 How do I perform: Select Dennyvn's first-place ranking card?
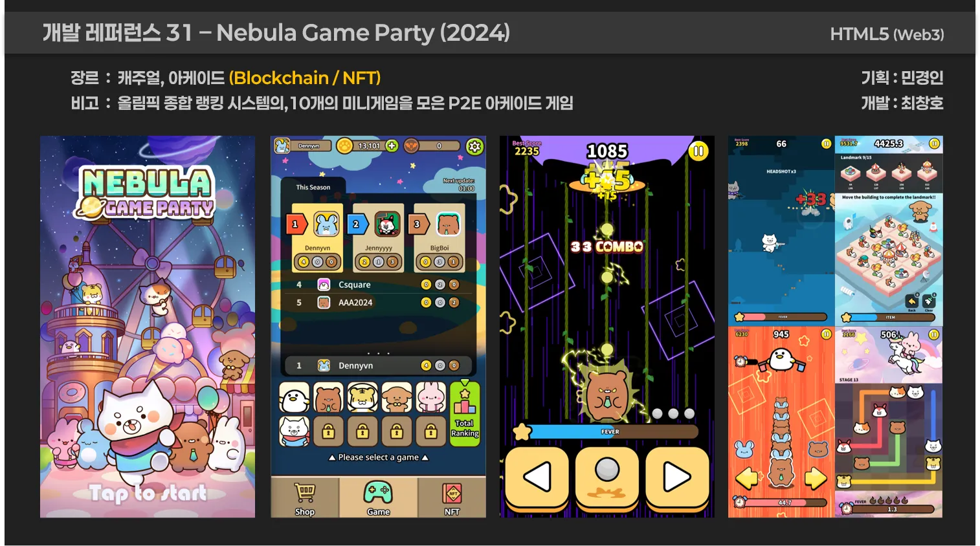pyautogui.click(x=317, y=237)
